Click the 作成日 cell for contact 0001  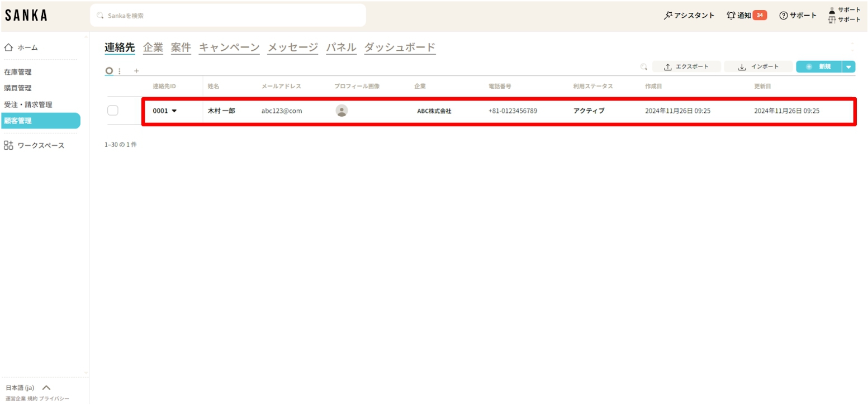coord(677,111)
